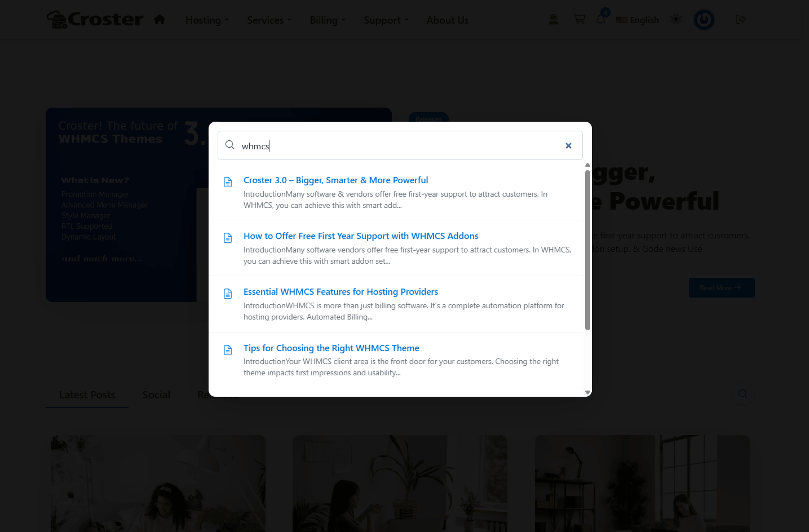Screen dimensions: 809x532
Task: Open Croster 3.0 – Bigger, Smarter result
Action: 336,180
